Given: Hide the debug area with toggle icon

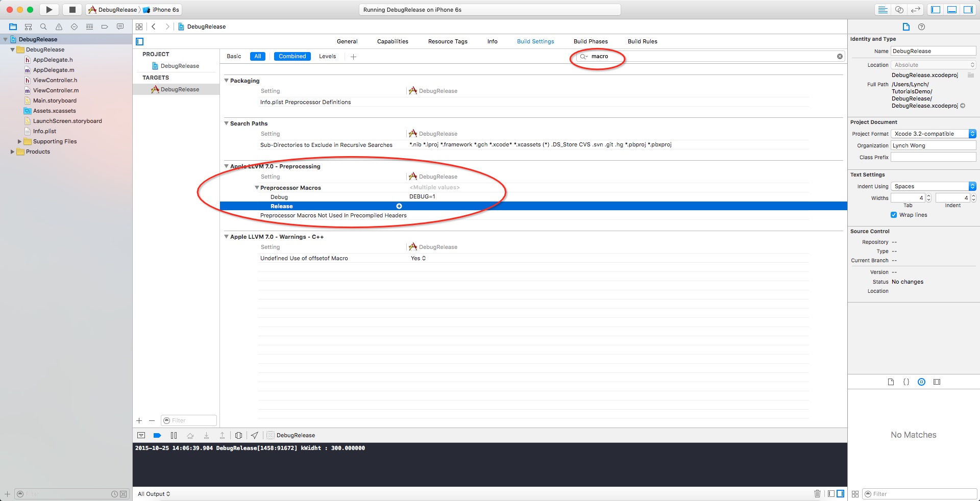Looking at the screenshot, I should pos(141,435).
